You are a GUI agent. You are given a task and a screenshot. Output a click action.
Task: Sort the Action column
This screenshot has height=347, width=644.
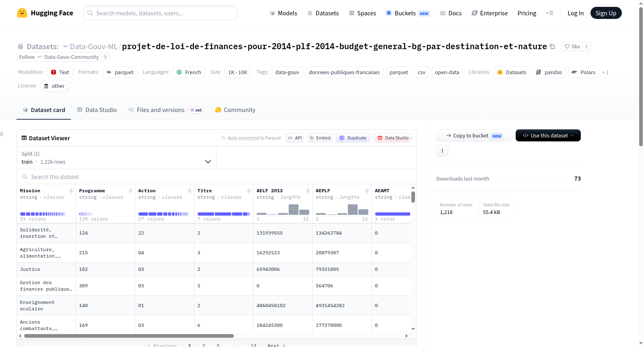(190, 191)
